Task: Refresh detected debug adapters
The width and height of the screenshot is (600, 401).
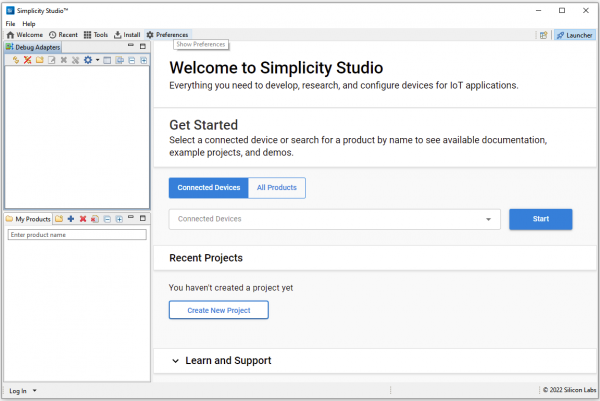Action: coord(16,60)
